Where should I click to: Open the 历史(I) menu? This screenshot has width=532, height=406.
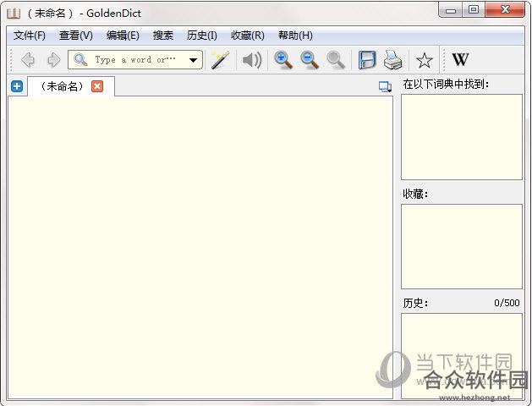[x=202, y=36]
